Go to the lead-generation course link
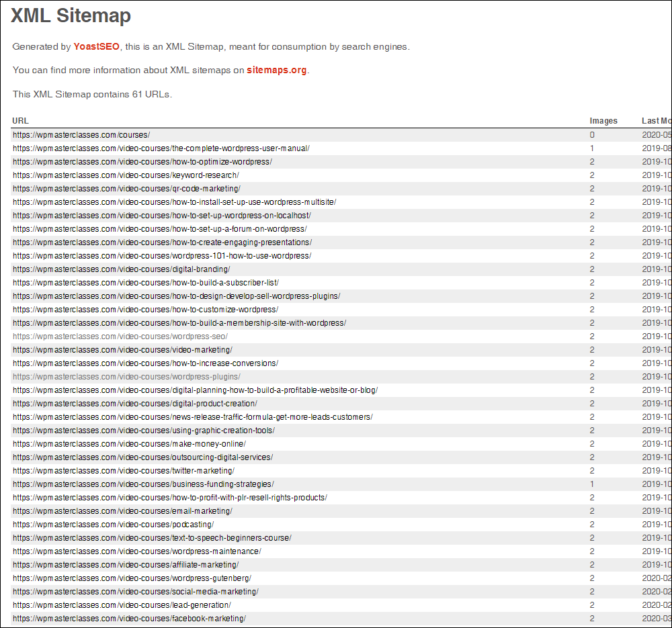Image resolution: width=672 pixels, height=628 pixels. tap(122, 605)
